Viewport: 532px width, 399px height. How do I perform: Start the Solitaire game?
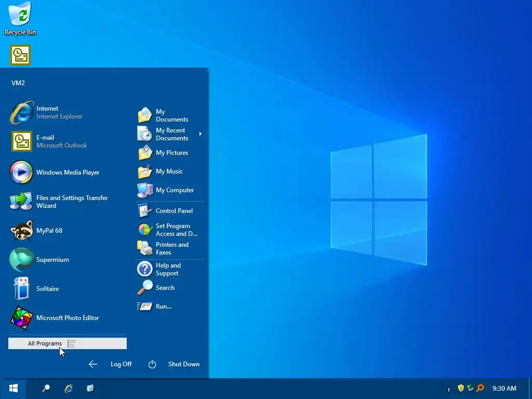[68, 289]
